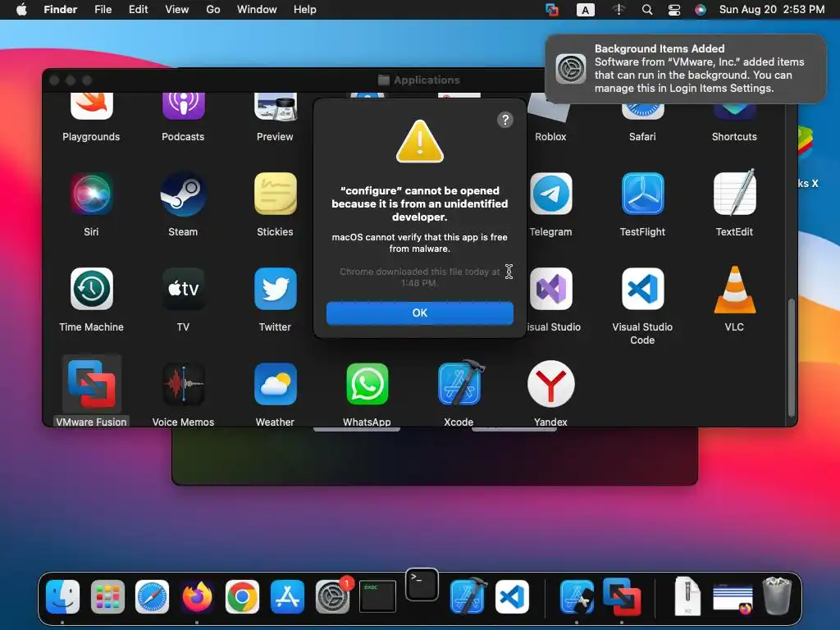
Task: Open VMware Fusion from the Dock
Action: coord(622,596)
